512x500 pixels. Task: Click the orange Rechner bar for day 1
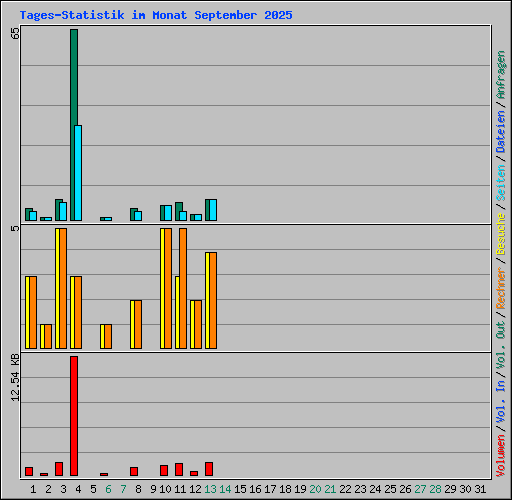[33, 312]
